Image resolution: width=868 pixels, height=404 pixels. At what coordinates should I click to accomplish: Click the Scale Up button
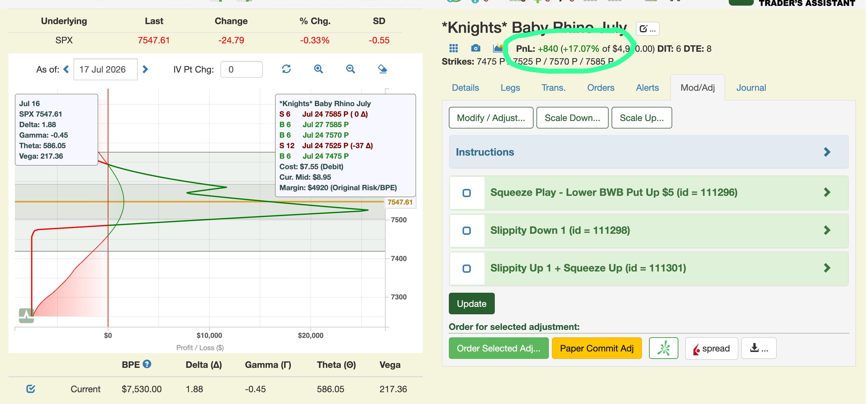pyautogui.click(x=642, y=118)
